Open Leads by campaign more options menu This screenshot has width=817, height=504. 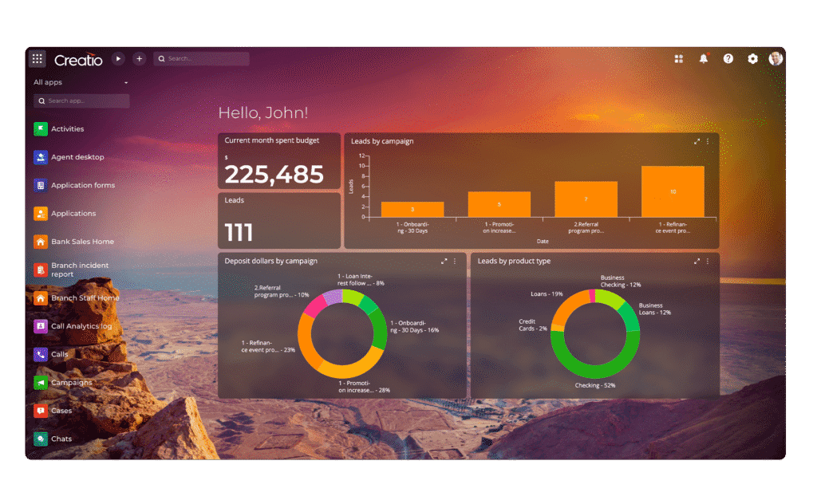point(708,141)
